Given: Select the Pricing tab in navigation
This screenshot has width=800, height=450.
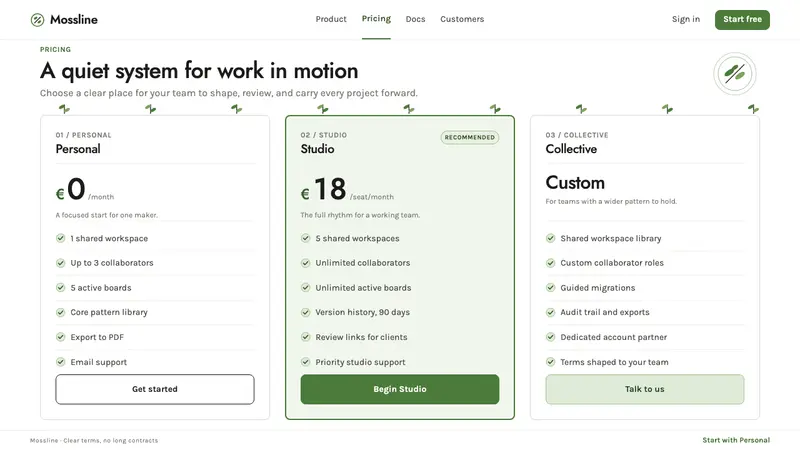Looking at the screenshot, I should [376, 19].
